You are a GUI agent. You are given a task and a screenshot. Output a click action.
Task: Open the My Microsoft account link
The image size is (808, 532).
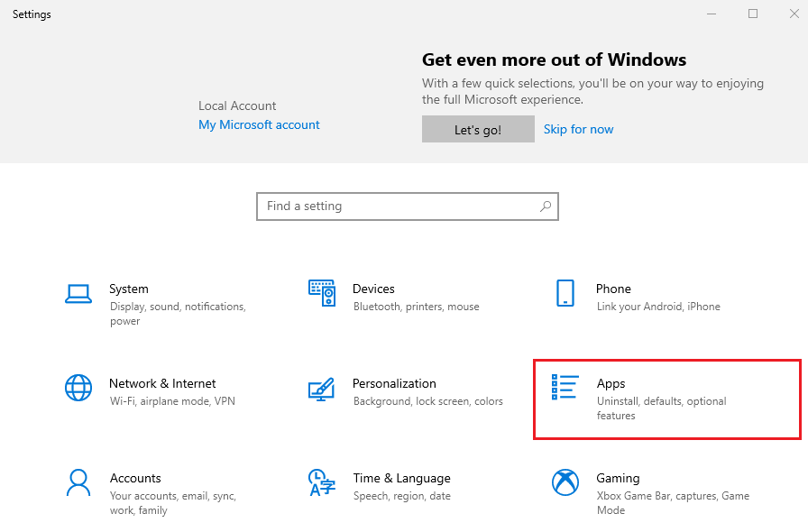(259, 124)
